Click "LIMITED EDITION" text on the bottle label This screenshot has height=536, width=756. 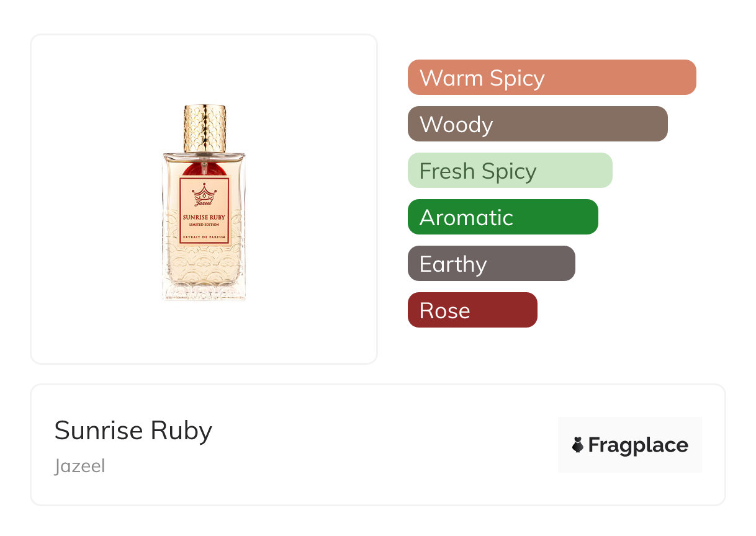point(204,225)
